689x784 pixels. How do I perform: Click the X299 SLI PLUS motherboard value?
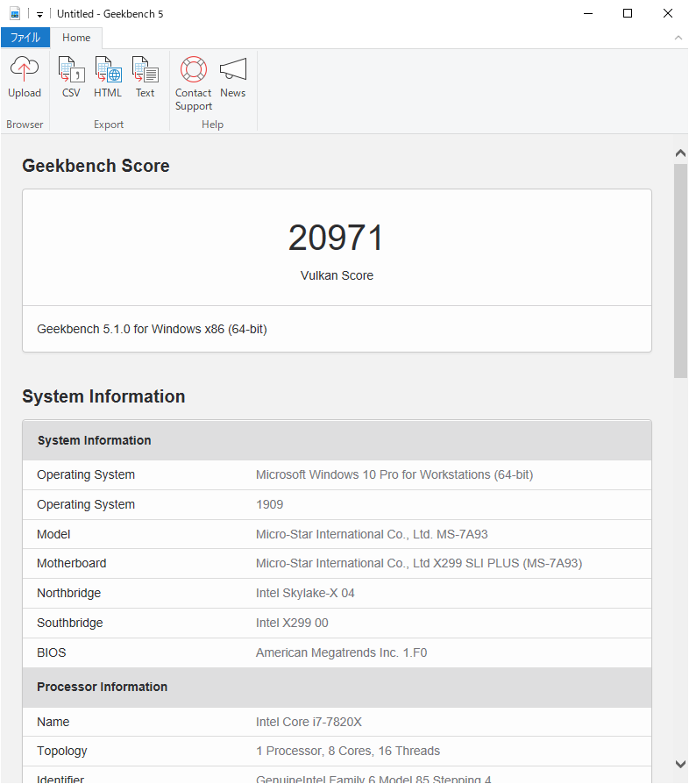click(x=419, y=563)
